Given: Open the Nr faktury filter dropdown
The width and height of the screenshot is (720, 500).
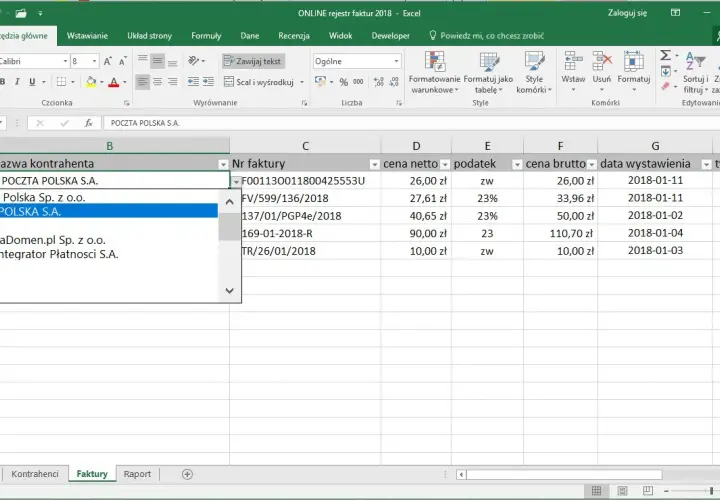Looking at the screenshot, I should click(x=375, y=164).
